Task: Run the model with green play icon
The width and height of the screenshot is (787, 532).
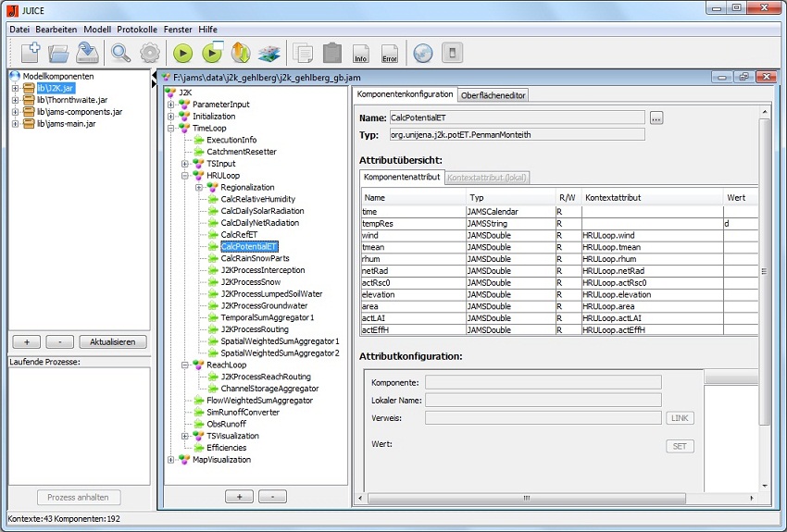Action: click(182, 53)
